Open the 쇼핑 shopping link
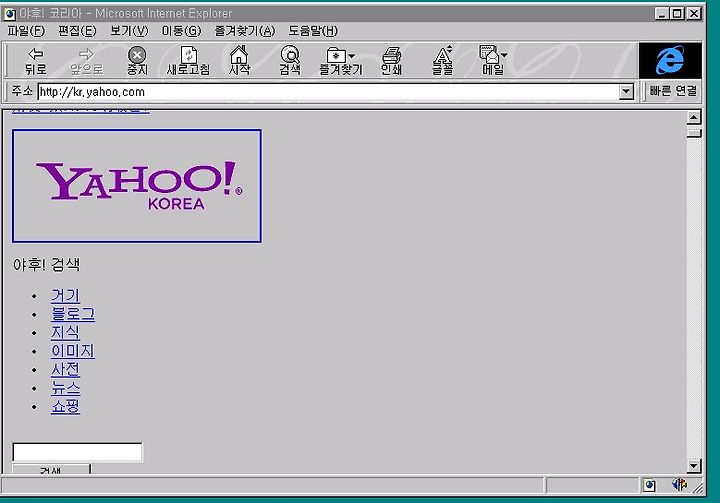 [x=65, y=407]
